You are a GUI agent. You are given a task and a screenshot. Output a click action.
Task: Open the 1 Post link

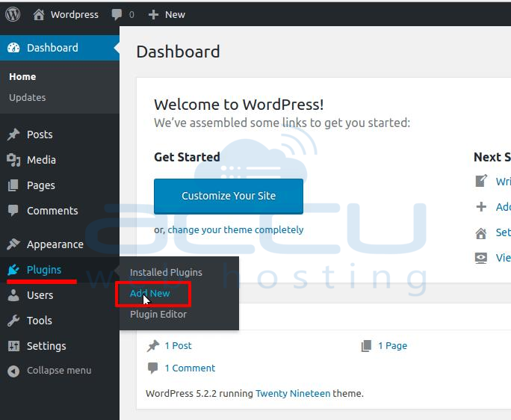coord(178,346)
